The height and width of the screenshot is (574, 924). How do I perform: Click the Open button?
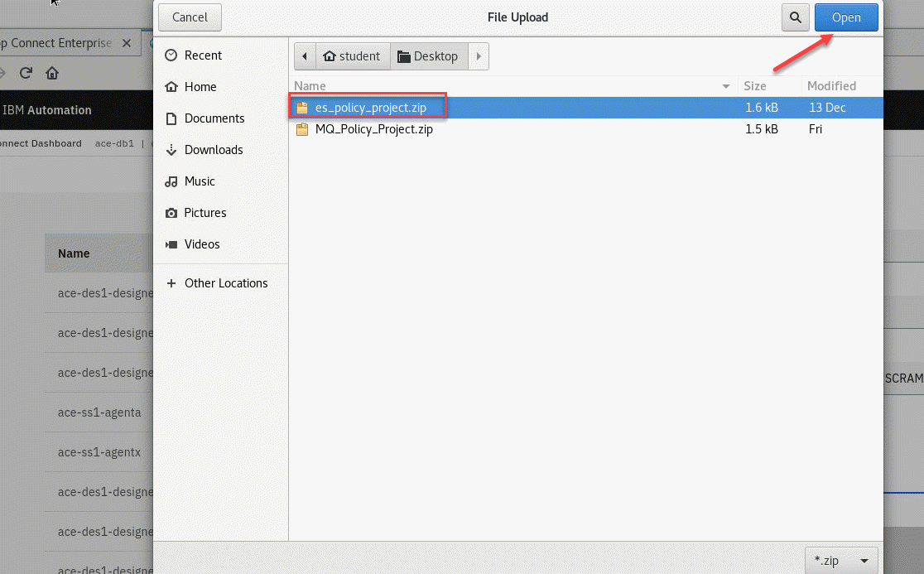click(845, 17)
